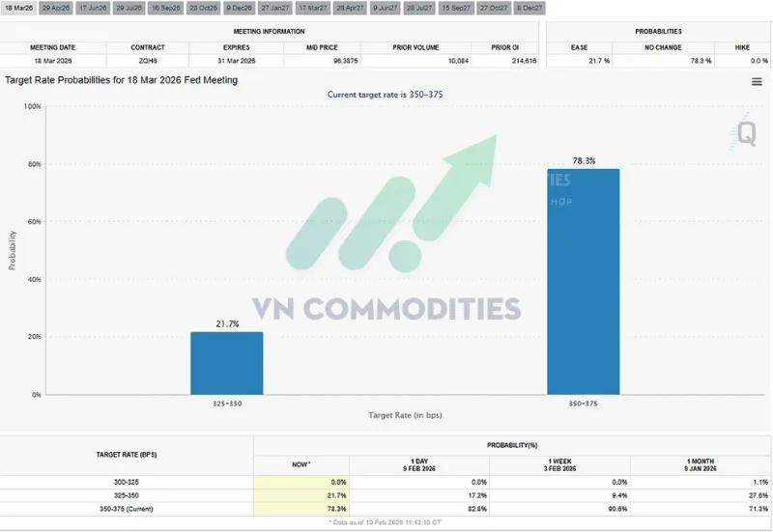Screen dimensions: 773x532
Task: Click the 325-350 x-axis label
Action: coord(227,404)
